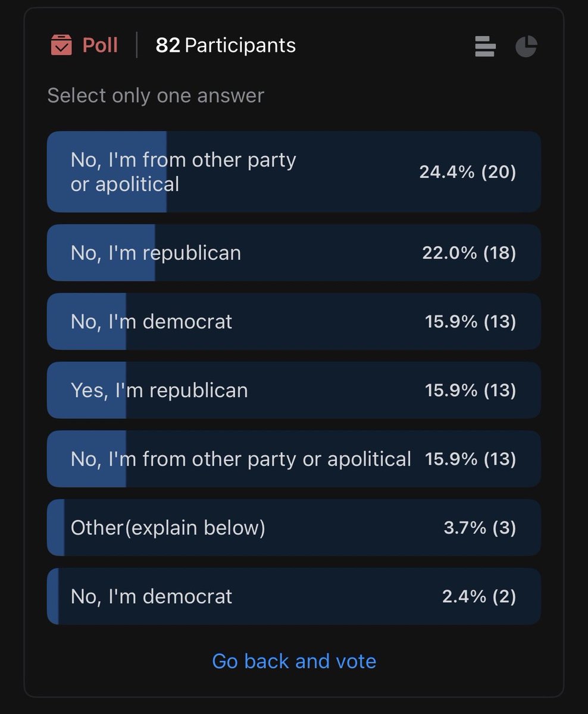Select 'No, I'm republican' option

tap(294, 253)
